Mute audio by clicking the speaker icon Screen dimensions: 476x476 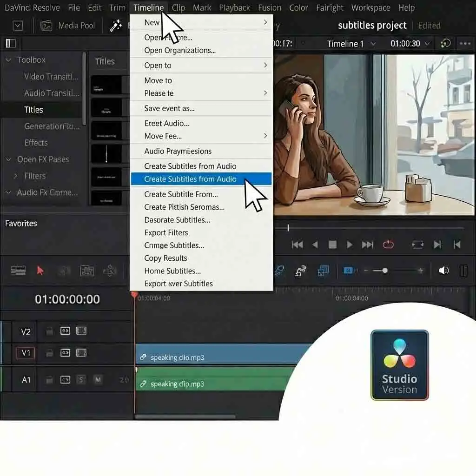(444, 270)
